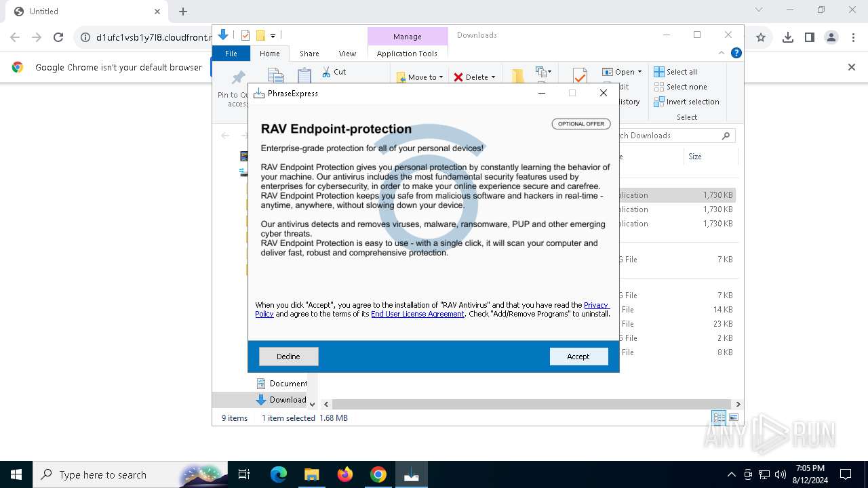Viewport: 868px width, 488px height.
Task: Open the File tab in Explorer ribbon
Action: pyautogui.click(x=231, y=54)
